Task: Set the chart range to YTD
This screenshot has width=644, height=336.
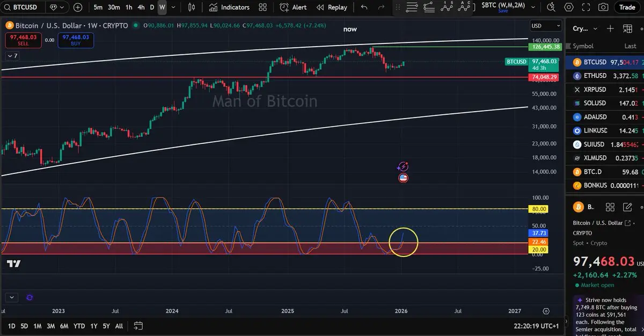Action: tap(79, 326)
